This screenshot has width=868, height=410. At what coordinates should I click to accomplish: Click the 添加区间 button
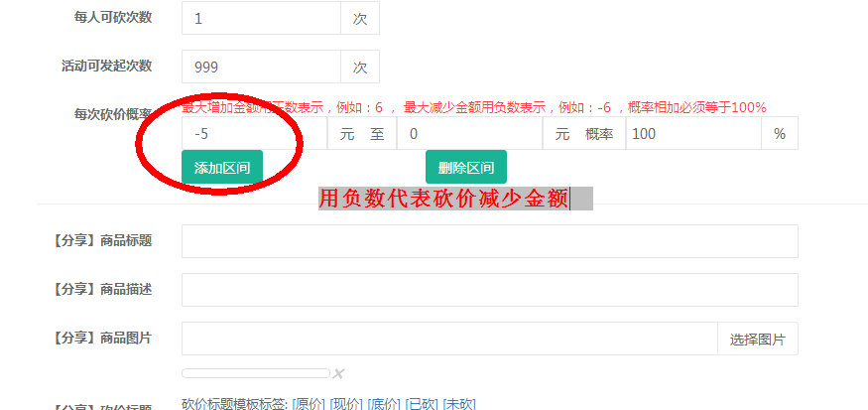coord(222,168)
